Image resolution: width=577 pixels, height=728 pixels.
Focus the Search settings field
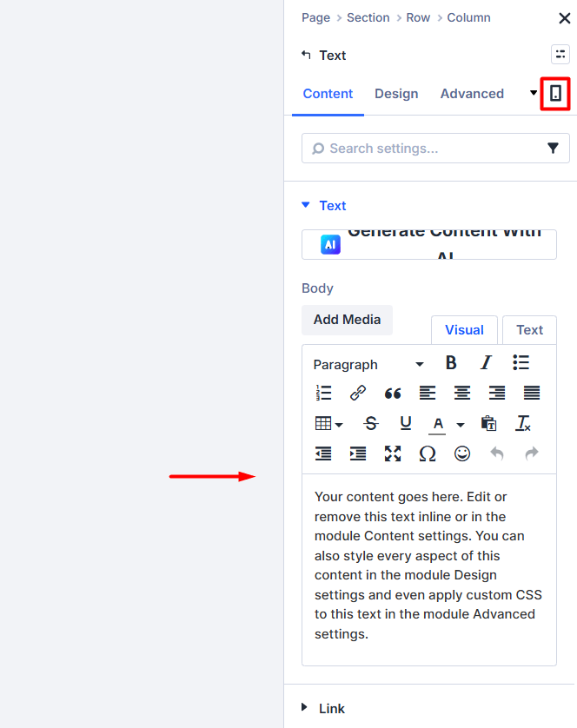[x=428, y=148]
